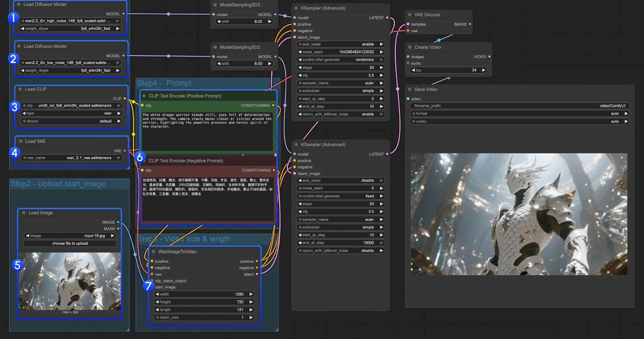Viewport: 644px width, 339px height.
Task: Collapse the Load CLIP node dot
Action: click(20, 89)
